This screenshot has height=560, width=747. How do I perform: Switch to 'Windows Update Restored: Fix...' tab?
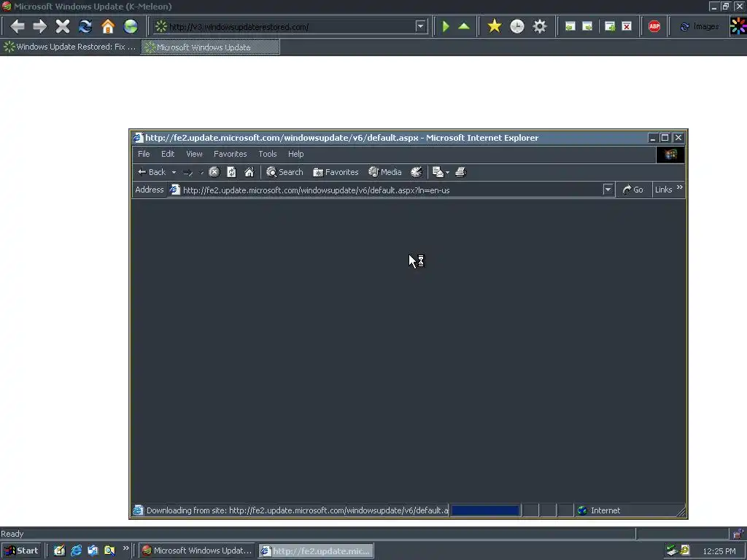pos(70,47)
